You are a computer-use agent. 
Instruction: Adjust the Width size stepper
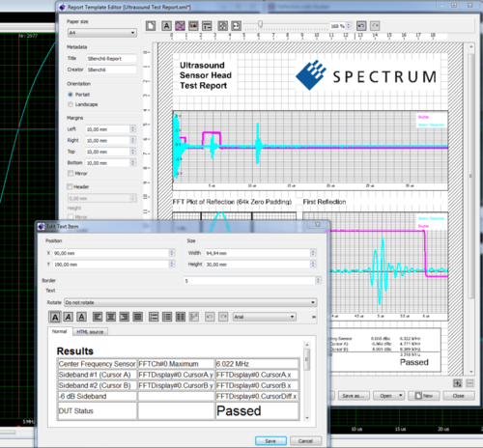313,253
